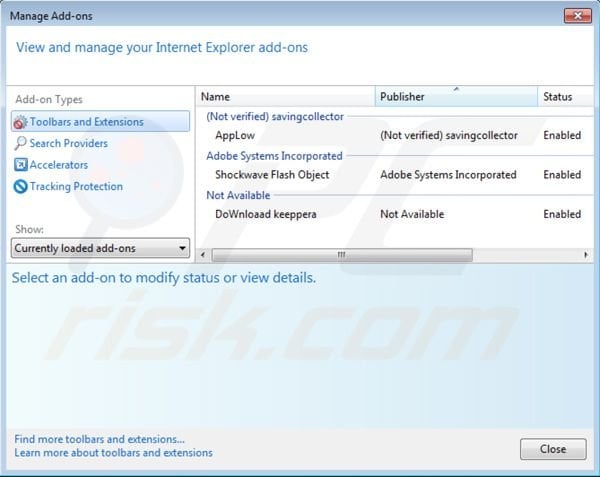
Task: Click the Close button
Action: [553, 449]
